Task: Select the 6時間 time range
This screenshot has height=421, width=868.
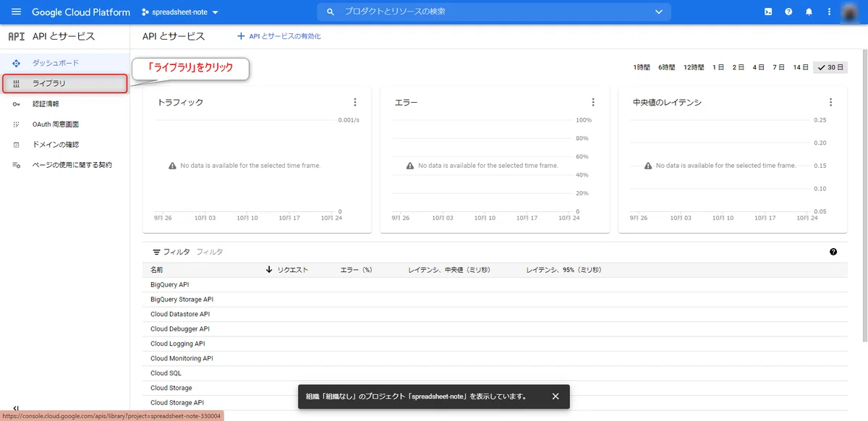Action: [x=666, y=67]
